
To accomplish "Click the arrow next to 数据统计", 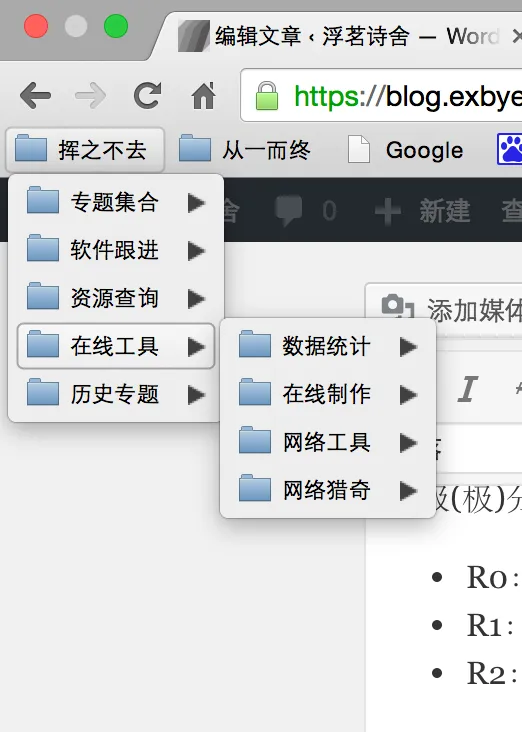I will pyautogui.click(x=409, y=347).
